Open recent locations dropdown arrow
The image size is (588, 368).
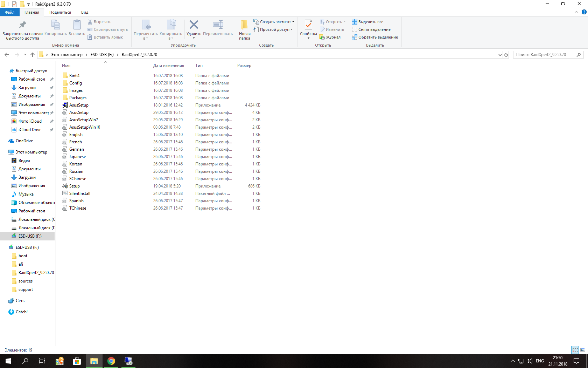pyautogui.click(x=25, y=55)
